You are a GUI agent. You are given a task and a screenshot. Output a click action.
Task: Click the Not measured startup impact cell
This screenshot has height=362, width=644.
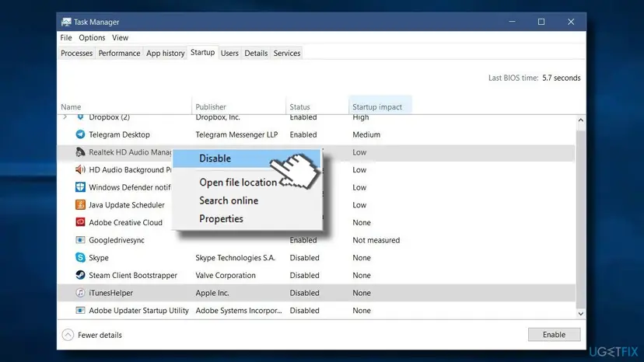(x=376, y=240)
